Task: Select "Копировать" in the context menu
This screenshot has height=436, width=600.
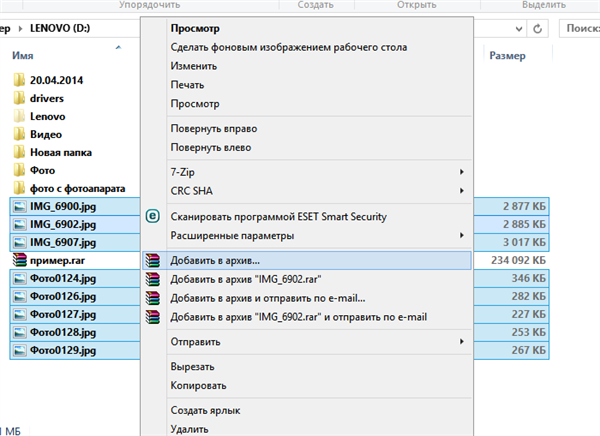Action: tap(198, 385)
